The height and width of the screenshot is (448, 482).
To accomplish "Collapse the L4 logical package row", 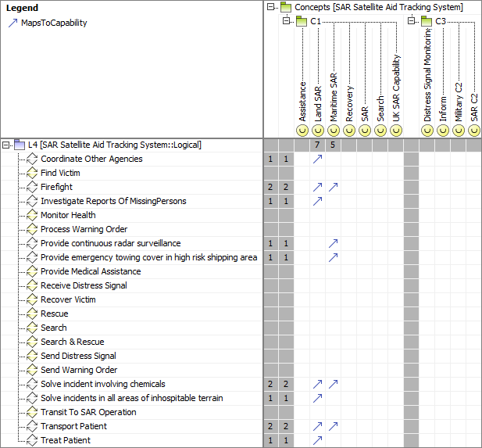I will (5, 145).
